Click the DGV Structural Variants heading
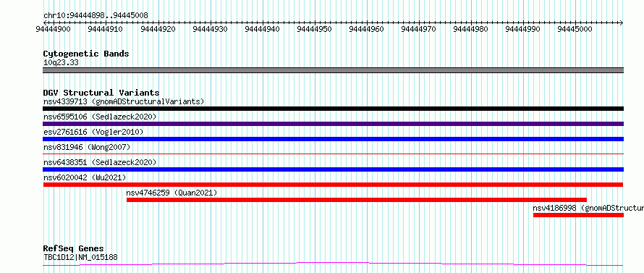The height and width of the screenshot is (273, 644). (101, 93)
